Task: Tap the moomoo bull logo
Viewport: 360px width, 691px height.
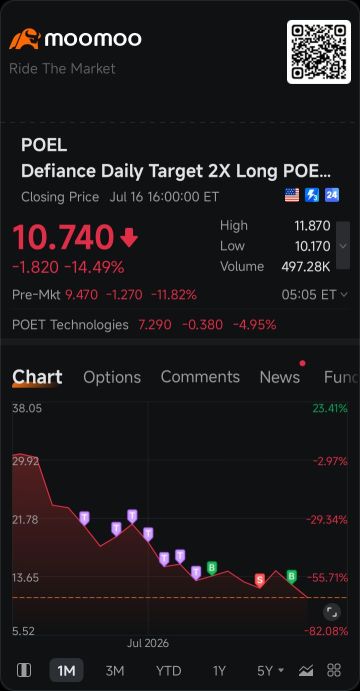Action: (25, 39)
